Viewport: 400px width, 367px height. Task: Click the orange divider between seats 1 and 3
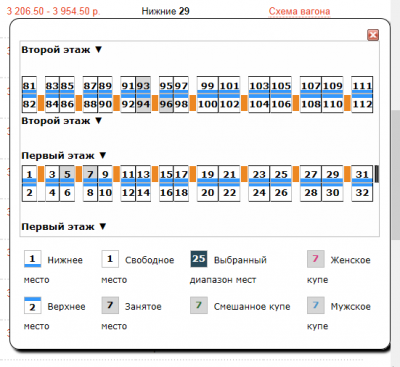41,174
